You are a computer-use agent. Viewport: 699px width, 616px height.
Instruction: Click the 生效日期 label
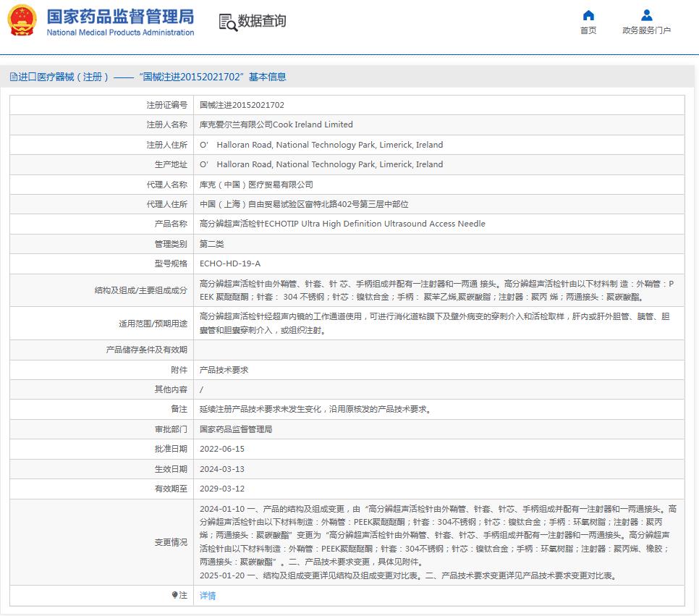(171, 469)
